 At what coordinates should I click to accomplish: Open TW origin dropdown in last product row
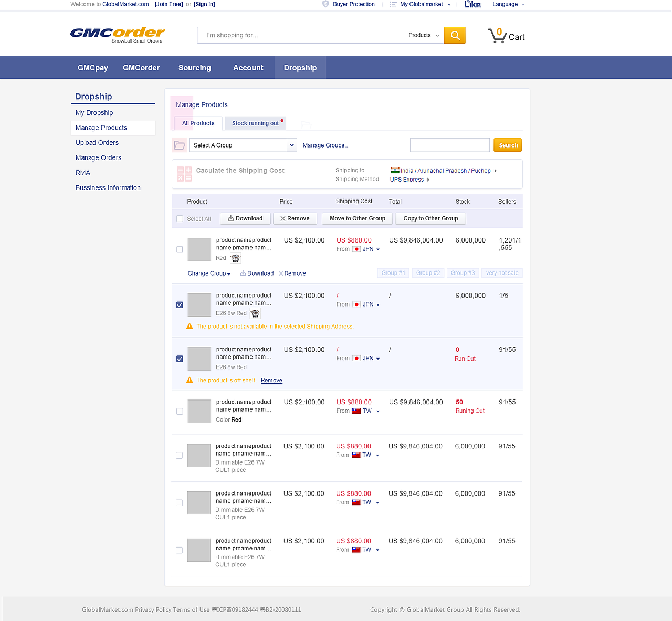pos(377,550)
